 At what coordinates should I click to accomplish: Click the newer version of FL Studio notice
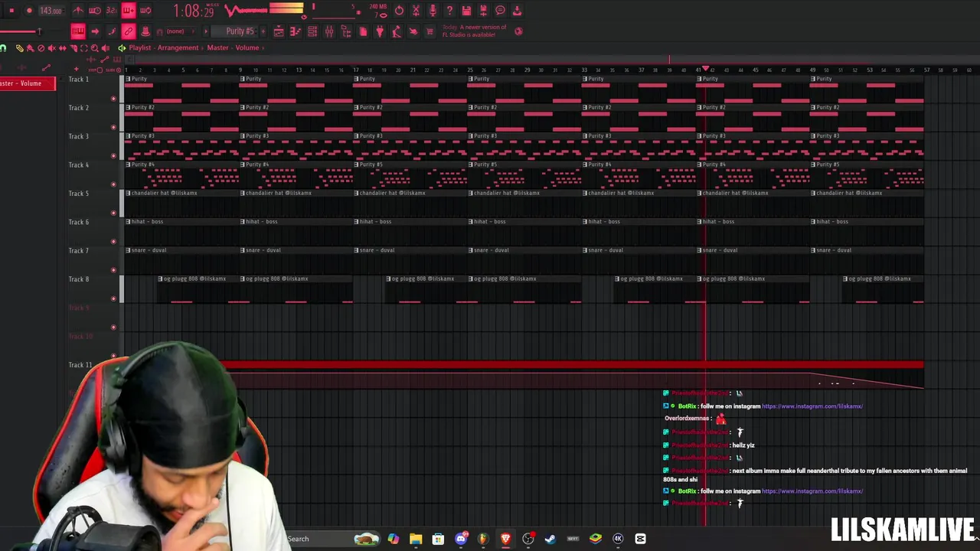coord(475,31)
